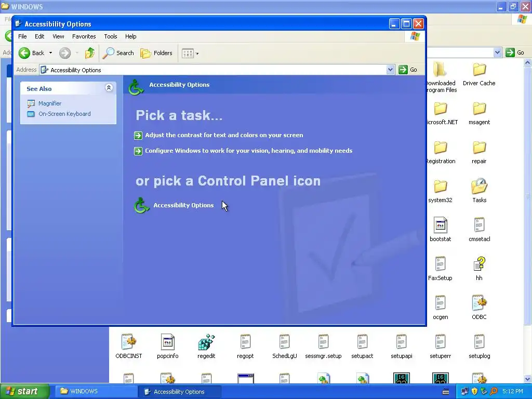
Task: Click the Magnifier icon in See Also
Action: pos(31,103)
